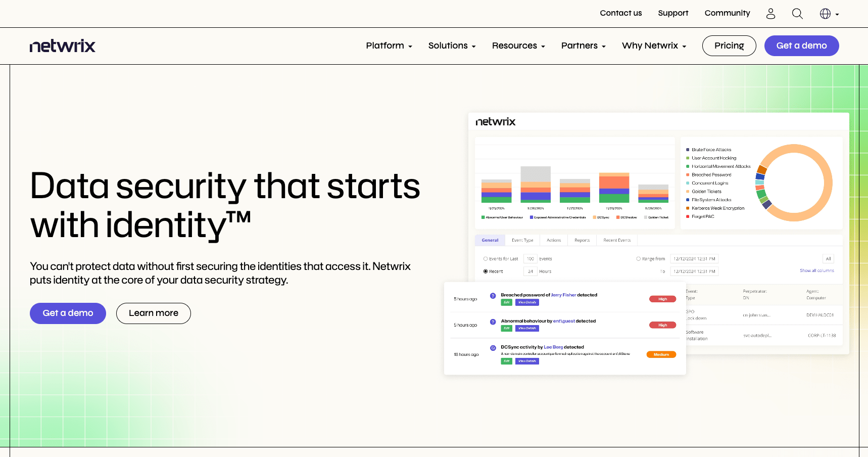Image resolution: width=868 pixels, height=457 pixels.
Task: Click the Range from date field
Action: pyautogui.click(x=694, y=259)
